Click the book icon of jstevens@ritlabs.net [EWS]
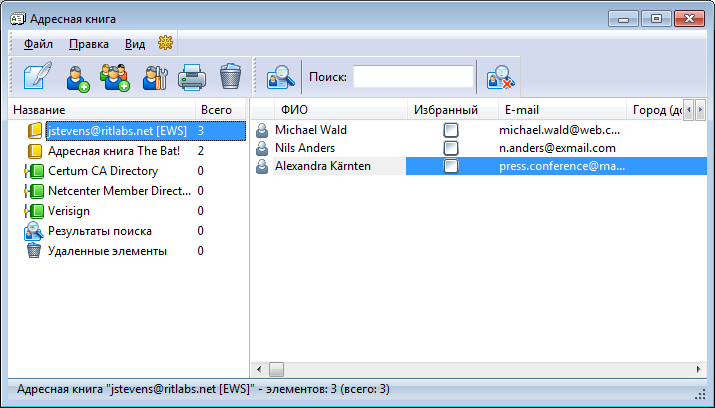The height and width of the screenshot is (408, 715). point(35,131)
